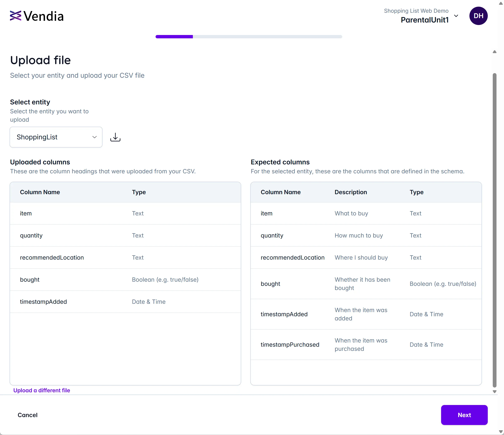
Task: Click Boolean type cell in Uploaded columns
Action: (165, 280)
